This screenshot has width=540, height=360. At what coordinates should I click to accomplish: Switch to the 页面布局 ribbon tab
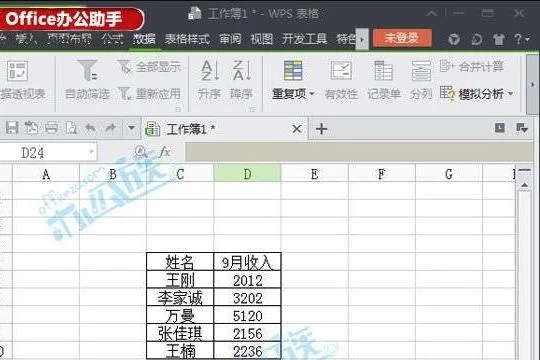coord(70,39)
